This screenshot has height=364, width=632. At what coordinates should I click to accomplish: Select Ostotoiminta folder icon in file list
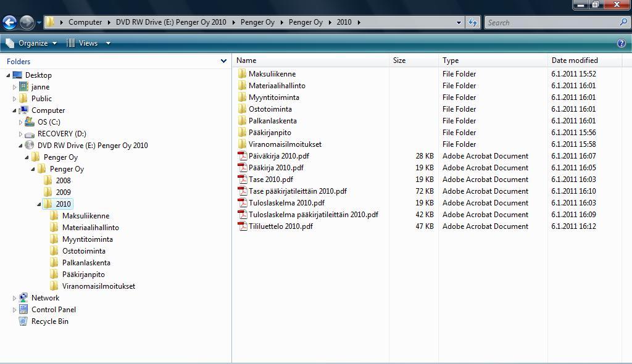click(242, 109)
